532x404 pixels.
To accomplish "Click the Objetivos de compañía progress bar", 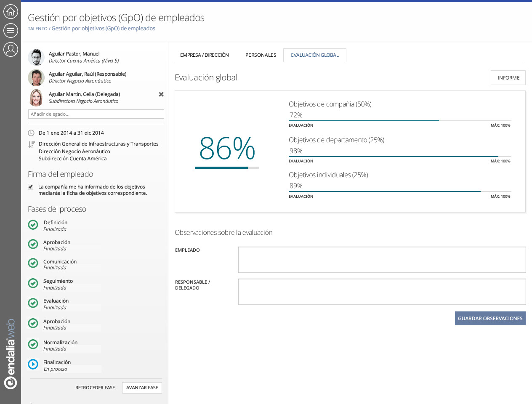I will point(399,121).
